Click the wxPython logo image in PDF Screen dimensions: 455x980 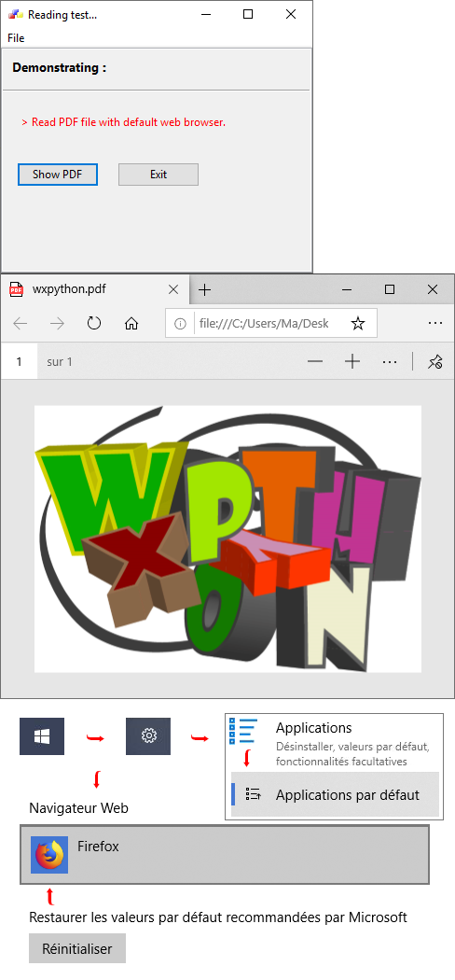click(x=227, y=539)
